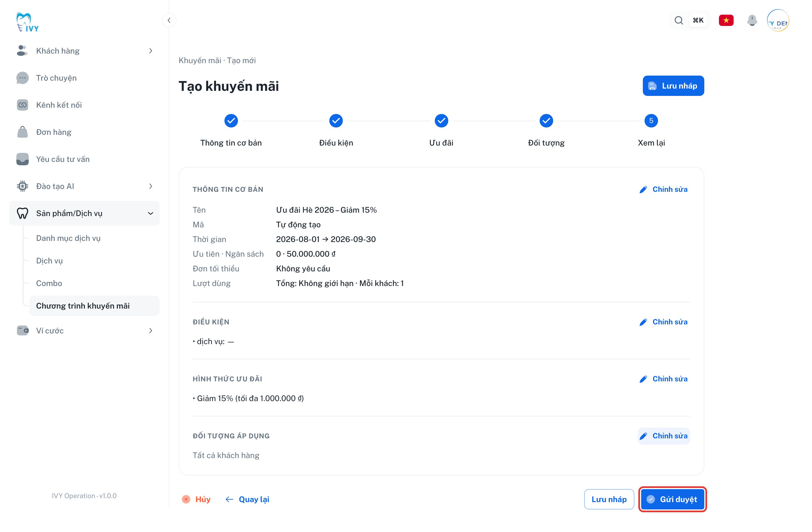Expand the Ví cước chevron
This screenshot has width=812, height=532.
coord(151,330)
